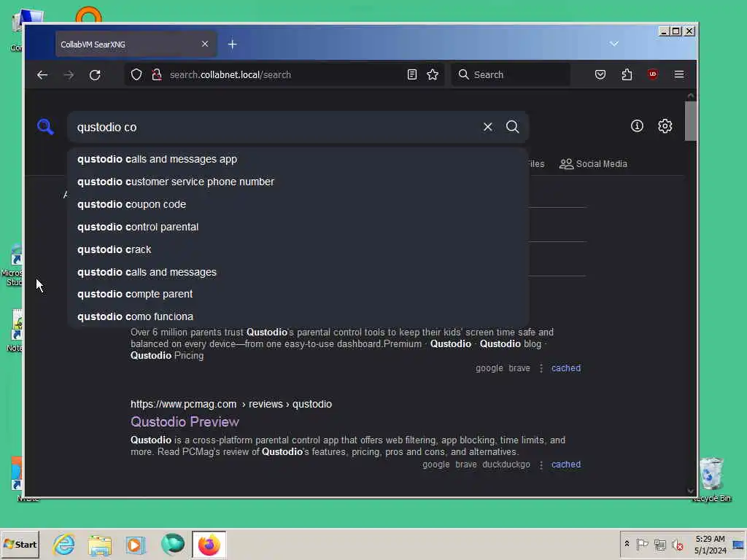Image resolution: width=747 pixels, height=560 pixels.
Task: Bookmark this page with the star
Action: pos(433,75)
